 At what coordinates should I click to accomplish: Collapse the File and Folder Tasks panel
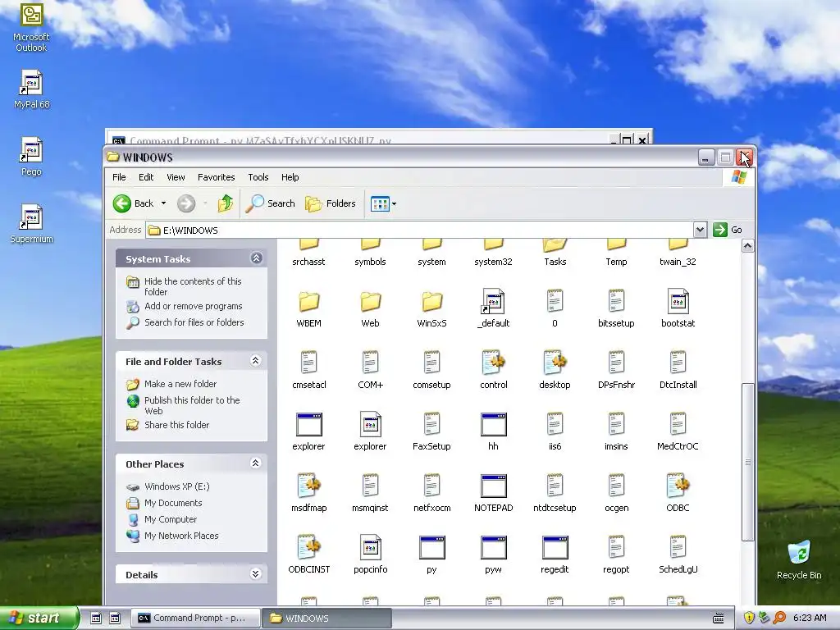click(256, 361)
